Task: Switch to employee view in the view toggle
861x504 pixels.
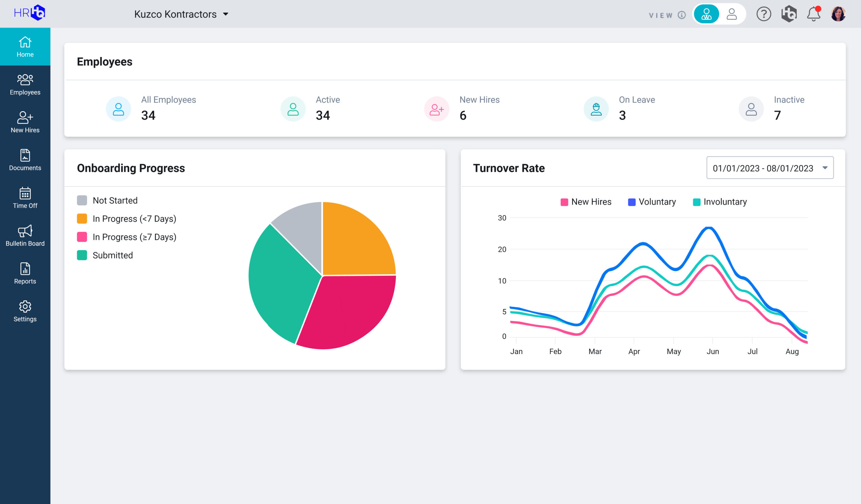Action: coord(732,14)
